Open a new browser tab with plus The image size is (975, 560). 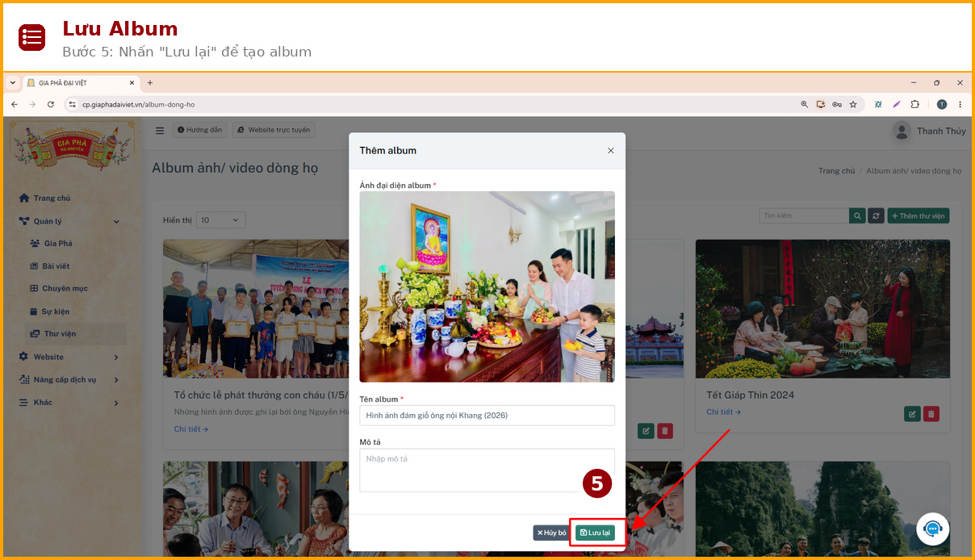pyautogui.click(x=149, y=82)
